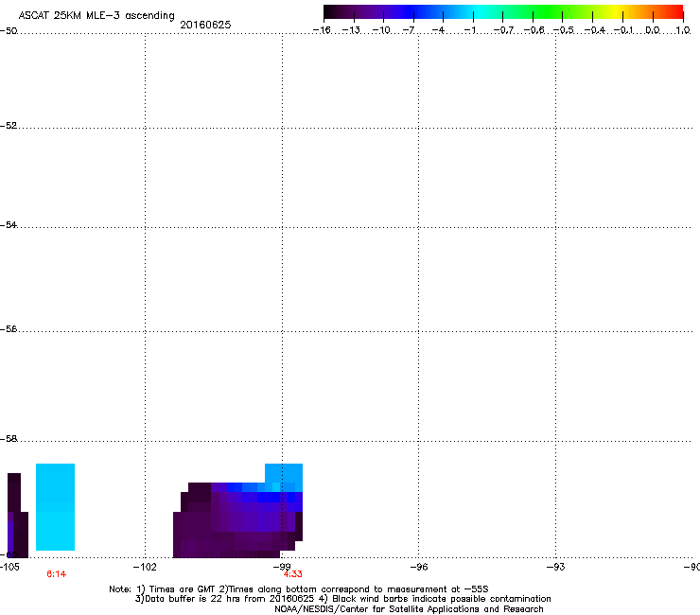Viewport: 700px width, 615px height.
Task: Click the color bar label -0.6
Action: tap(534, 30)
